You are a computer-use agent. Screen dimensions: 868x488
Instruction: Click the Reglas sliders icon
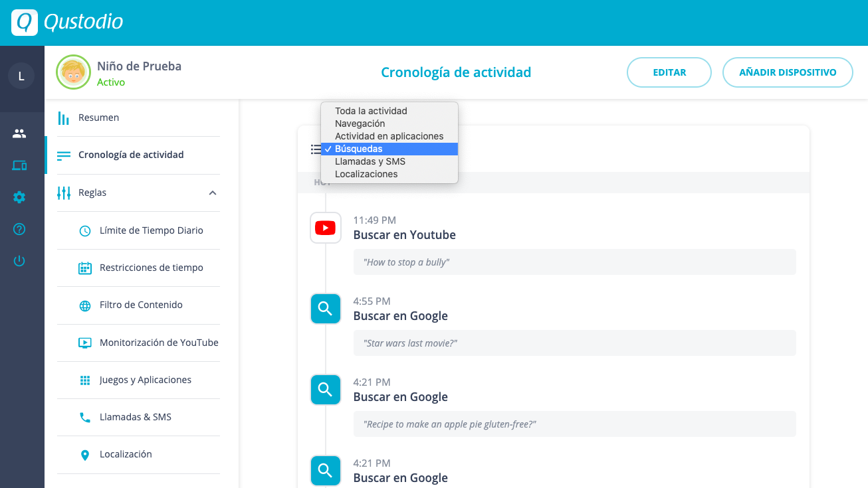[x=64, y=193]
